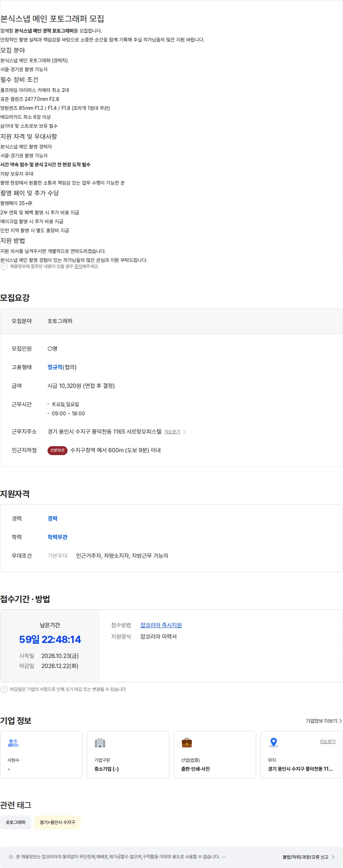Select the 경력 qualification link
The image size is (343, 868).
tap(53, 518)
